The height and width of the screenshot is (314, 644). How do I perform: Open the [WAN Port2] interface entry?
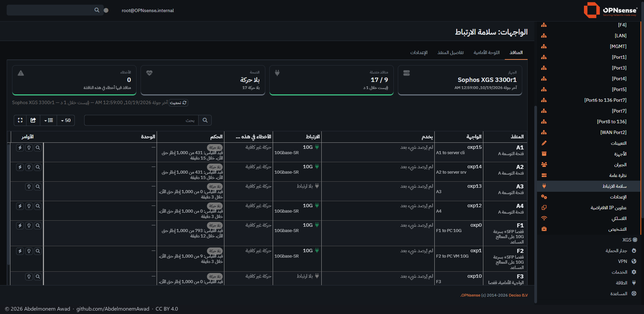(589, 132)
